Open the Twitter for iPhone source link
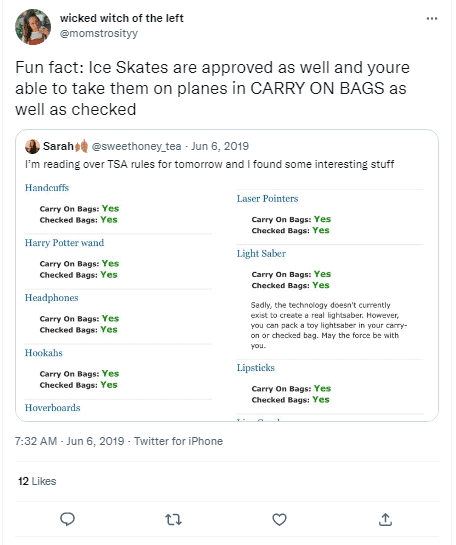The height and width of the screenshot is (545, 456). pyautogui.click(x=178, y=441)
